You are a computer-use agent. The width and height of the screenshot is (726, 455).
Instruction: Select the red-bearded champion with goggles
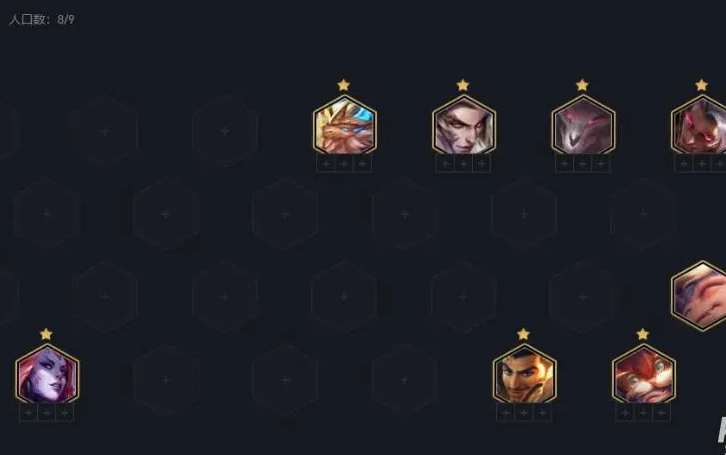click(x=644, y=374)
